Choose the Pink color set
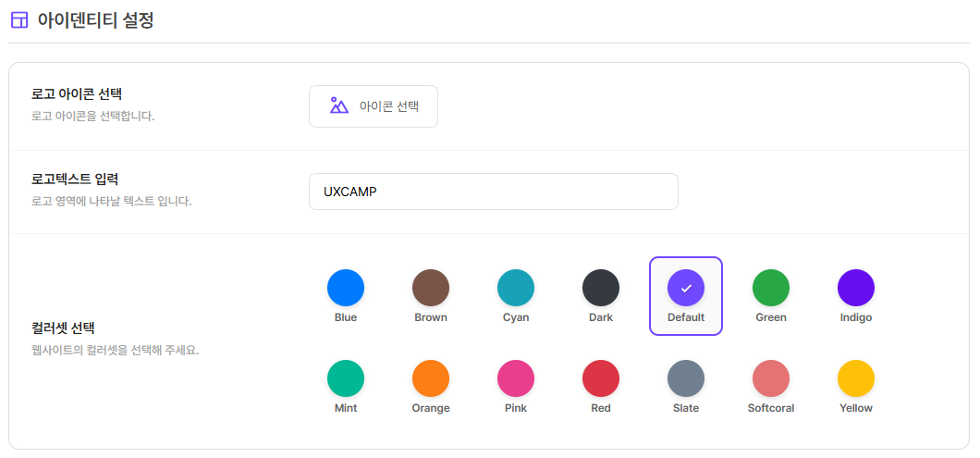This screenshot has height=458, width=980. (x=516, y=378)
